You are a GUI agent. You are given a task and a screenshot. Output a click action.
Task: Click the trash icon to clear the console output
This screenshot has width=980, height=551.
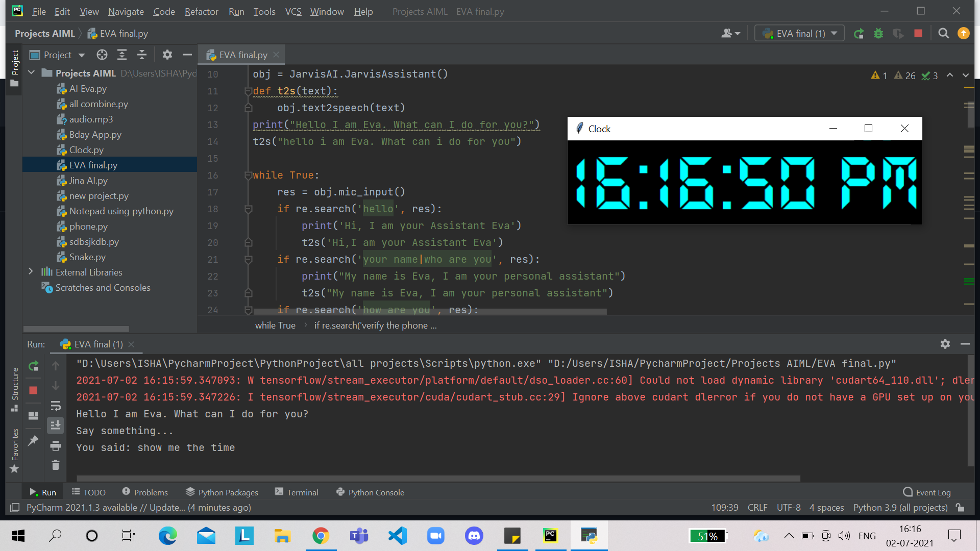pos(56,465)
